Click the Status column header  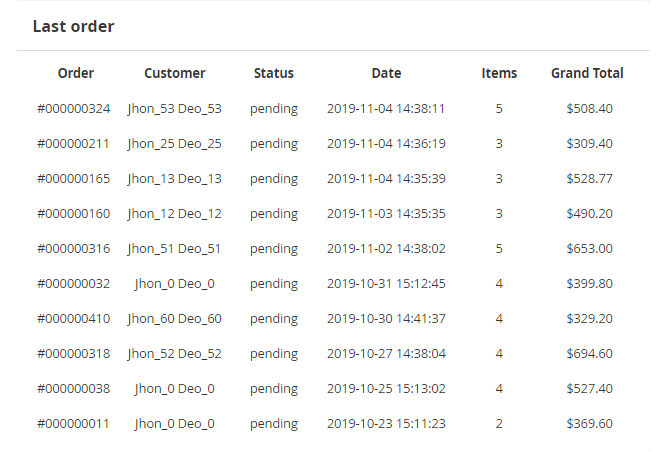pos(274,73)
